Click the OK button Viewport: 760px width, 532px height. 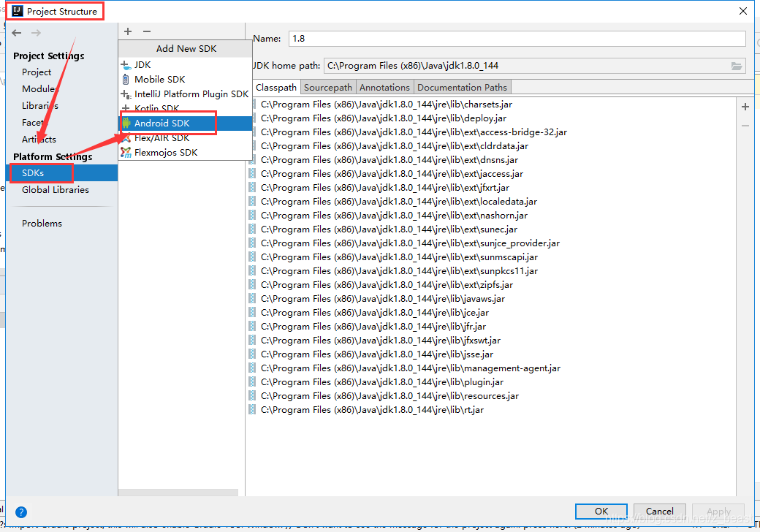[x=601, y=511]
